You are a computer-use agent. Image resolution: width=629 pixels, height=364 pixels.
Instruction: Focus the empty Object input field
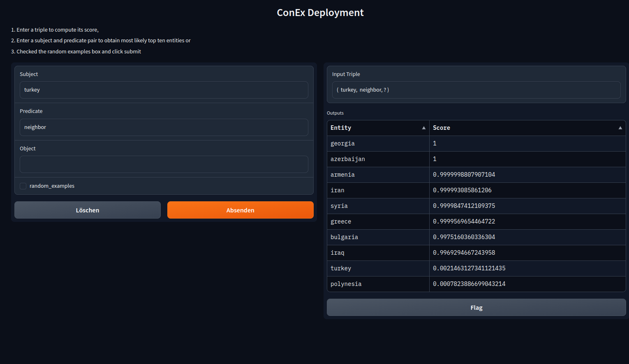[164, 164]
